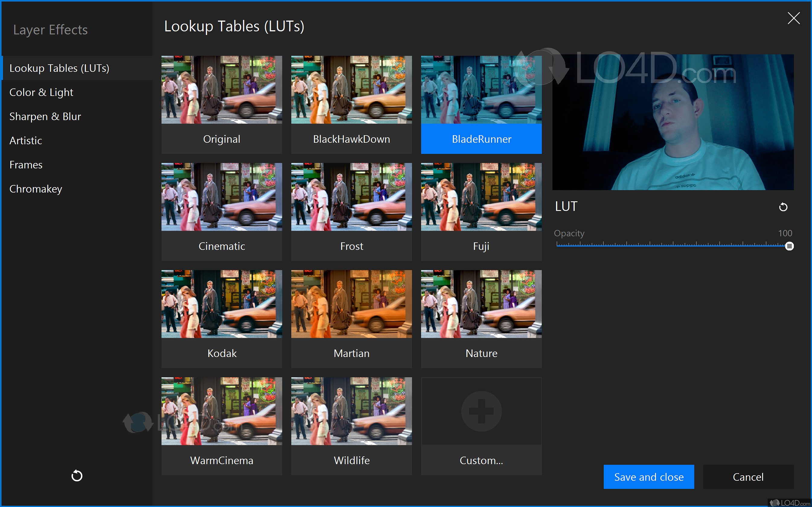Switch to the Sharpen & Blur section
The height and width of the screenshot is (507, 812).
pos(45,116)
